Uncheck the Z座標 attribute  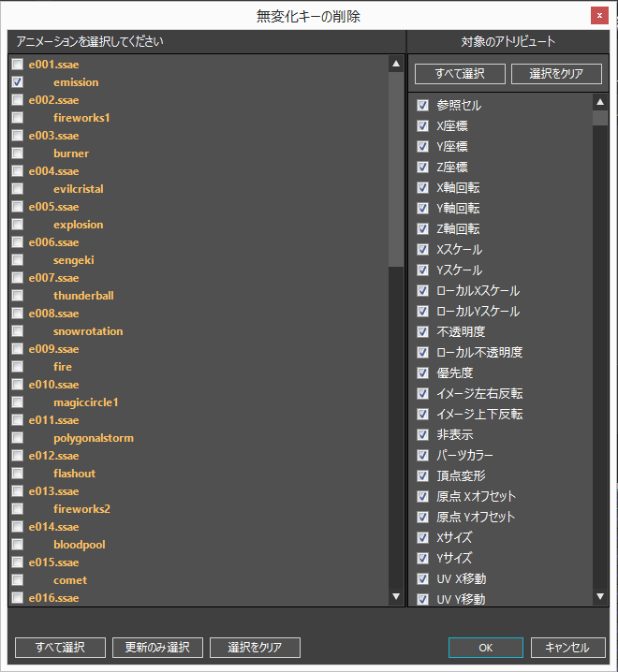tap(423, 167)
